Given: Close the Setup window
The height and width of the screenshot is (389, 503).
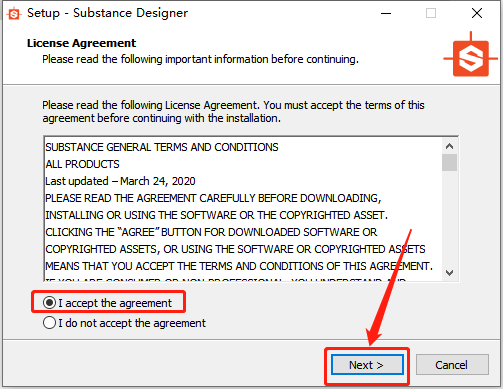Looking at the screenshot, I should 477,13.
